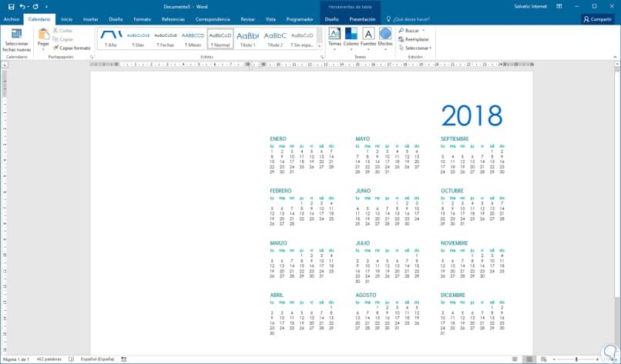This screenshot has height=364, width=621.
Task: Click the macro recording status icon
Action: click(x=124, y=359)
